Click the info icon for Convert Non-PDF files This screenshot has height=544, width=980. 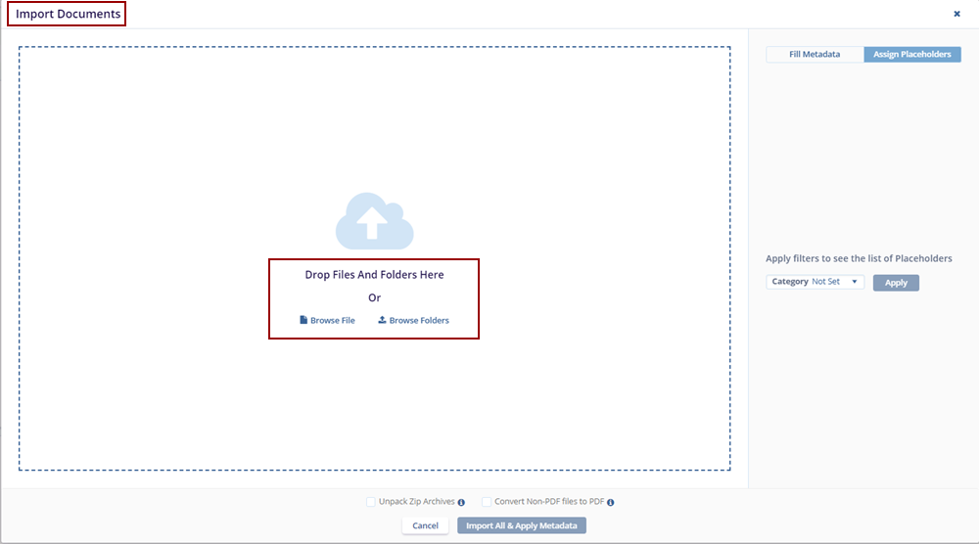click(610, 503)
